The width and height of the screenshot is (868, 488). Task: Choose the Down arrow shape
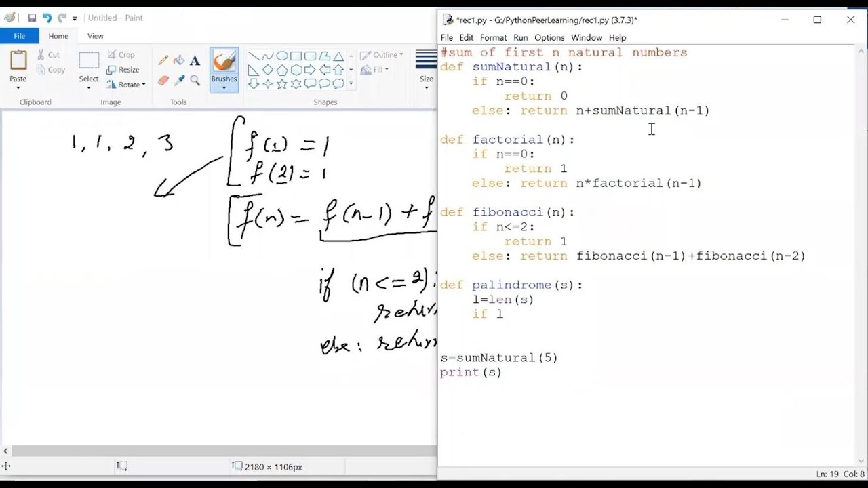coord(254,84)
